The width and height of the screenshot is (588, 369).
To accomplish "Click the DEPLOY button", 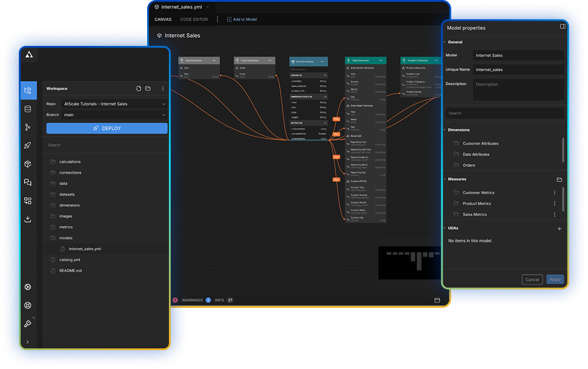I will coord(106,128).
